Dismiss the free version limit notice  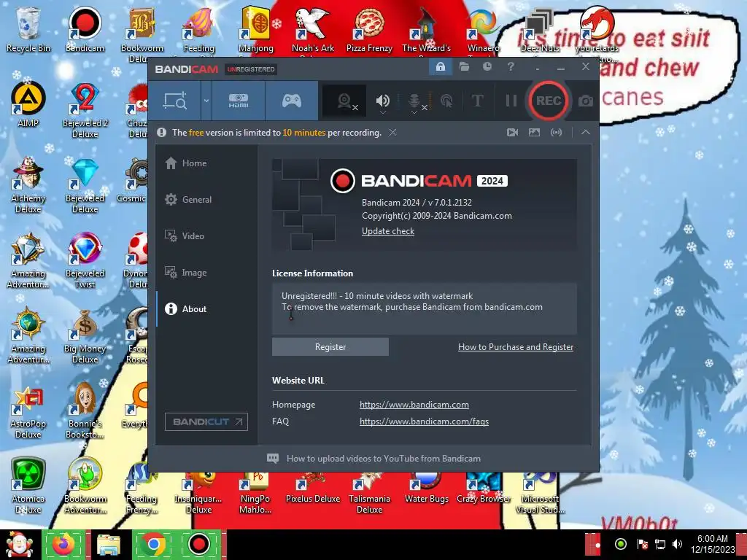[392, 133]
